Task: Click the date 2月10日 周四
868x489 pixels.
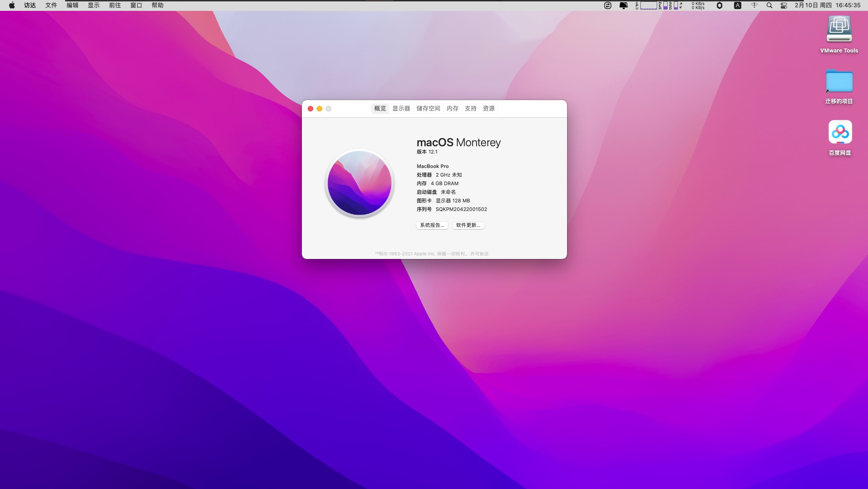Action: (x=813, y=5)
